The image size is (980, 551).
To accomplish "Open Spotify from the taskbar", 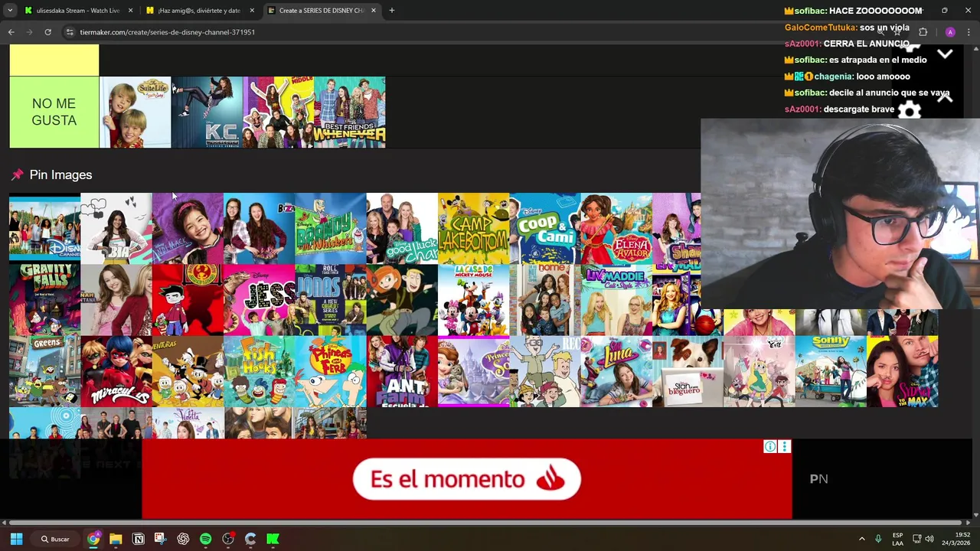I will pos(205,539).
